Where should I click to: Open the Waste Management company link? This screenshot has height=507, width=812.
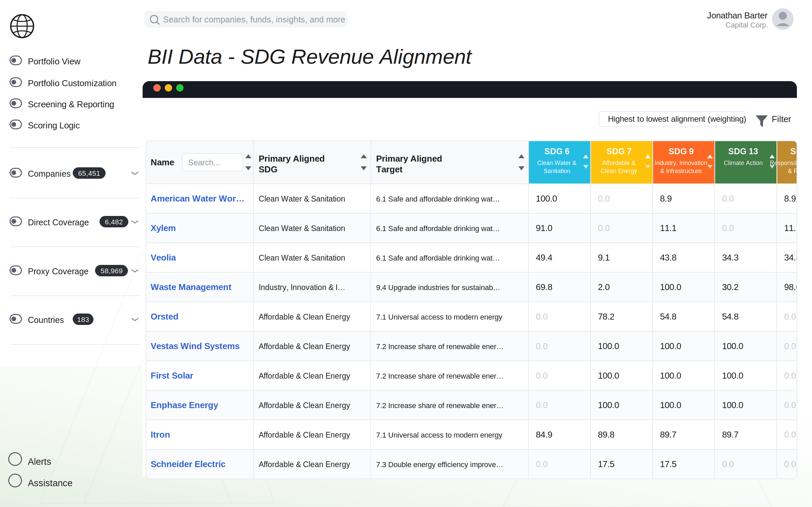pyautogui.click(x=191, y=287)
